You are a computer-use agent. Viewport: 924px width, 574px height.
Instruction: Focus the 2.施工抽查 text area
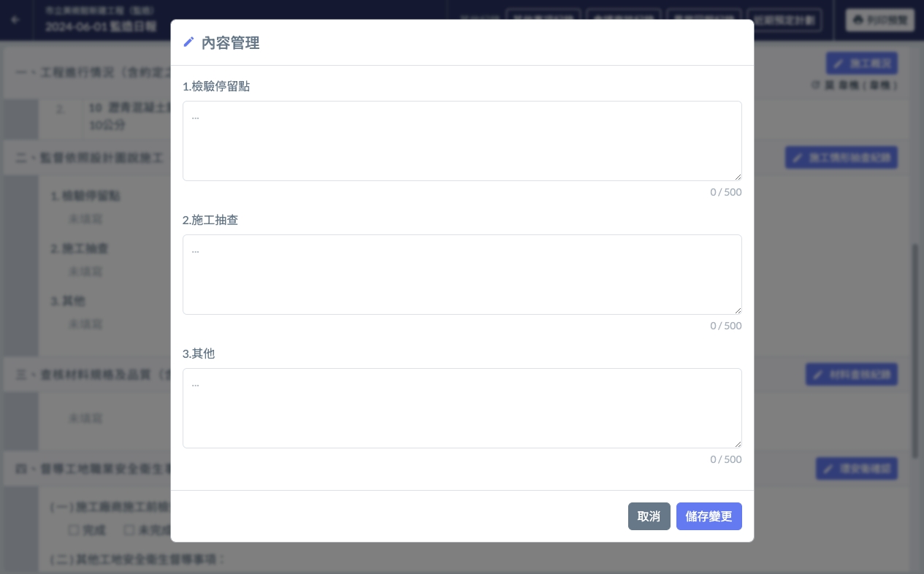[462, 275]
